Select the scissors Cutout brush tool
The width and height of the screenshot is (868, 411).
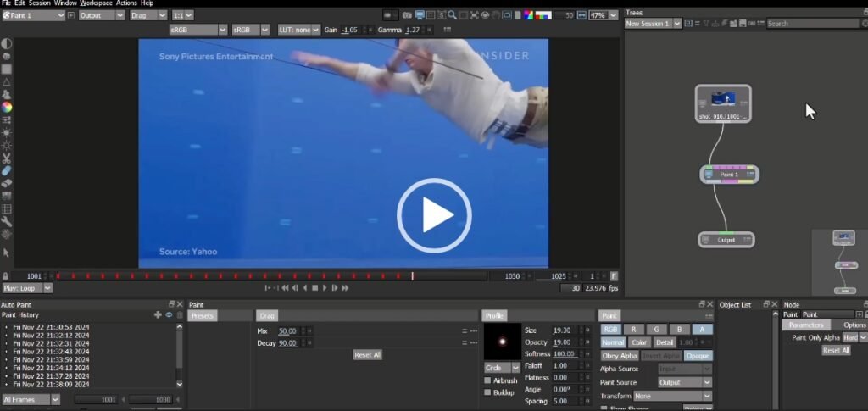pyautogui.click(x=6, y=158)
